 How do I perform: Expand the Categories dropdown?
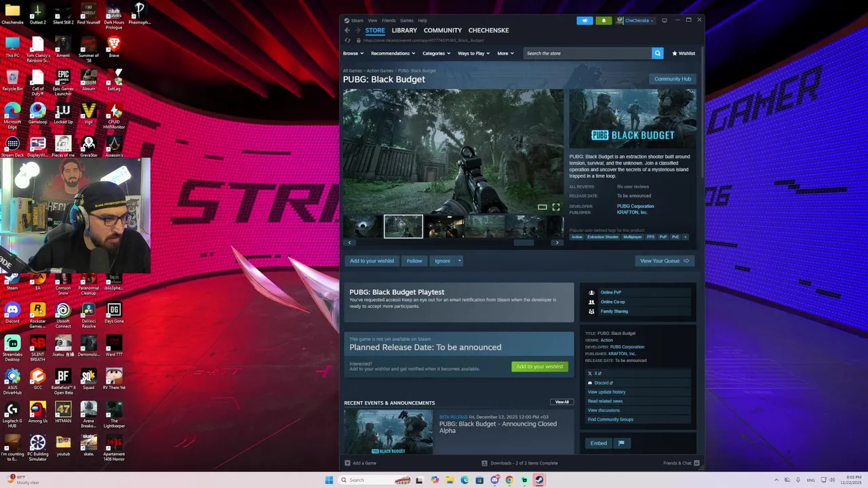[436, 53]
